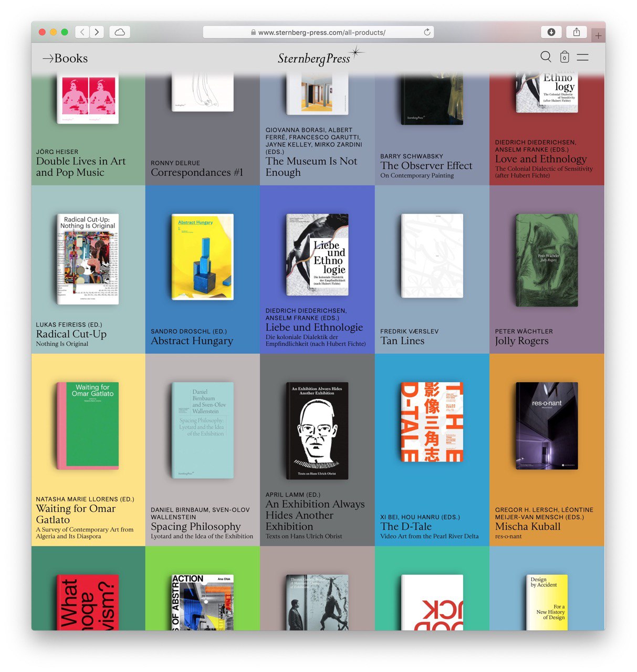Screen dimensions: 637x672
Task: Click the search magnifier icon
Action: tap(546, 57)
